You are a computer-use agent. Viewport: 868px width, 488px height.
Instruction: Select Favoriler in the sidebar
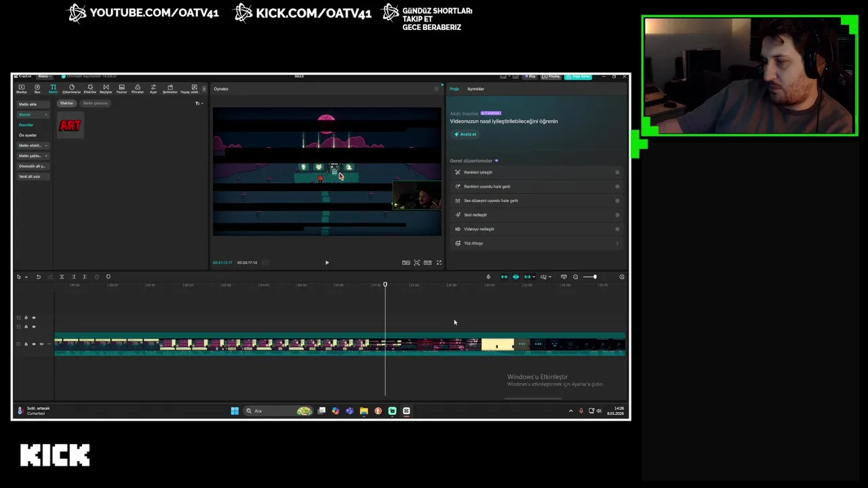coord(26,125)
